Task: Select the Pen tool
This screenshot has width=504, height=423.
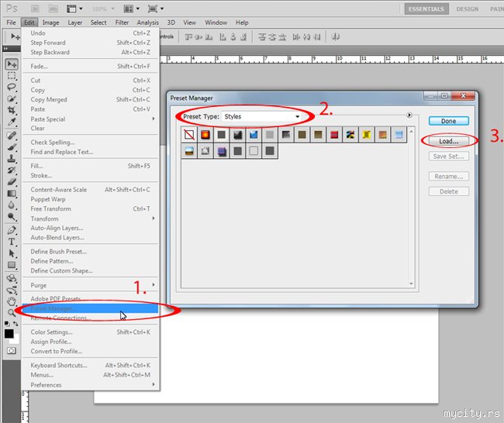Action: tap(12, 230)
